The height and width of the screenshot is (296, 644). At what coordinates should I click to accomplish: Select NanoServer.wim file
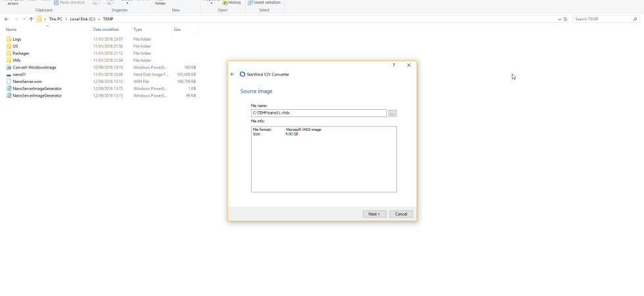click(27, 82)
